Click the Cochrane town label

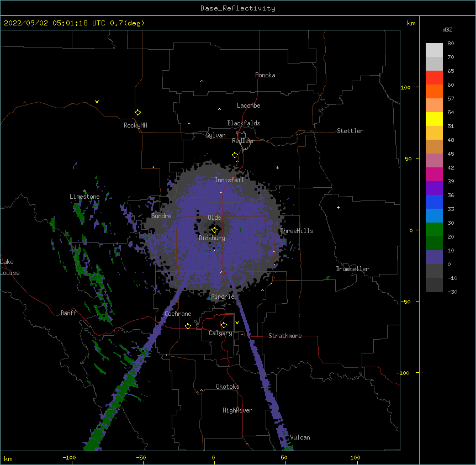(x=178, y=314)
